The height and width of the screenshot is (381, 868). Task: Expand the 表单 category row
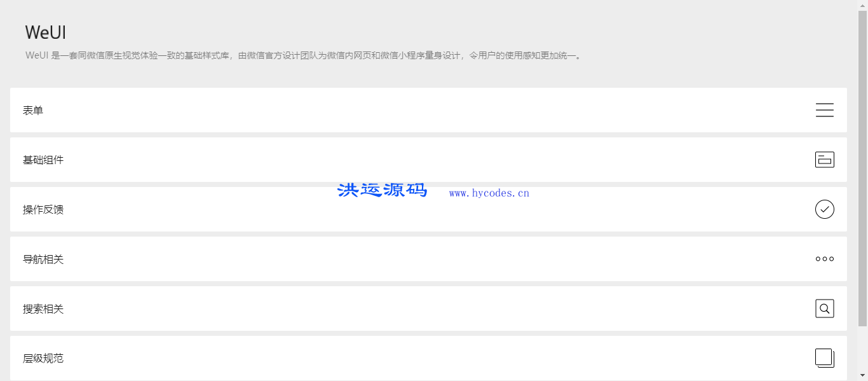(428, 110)
